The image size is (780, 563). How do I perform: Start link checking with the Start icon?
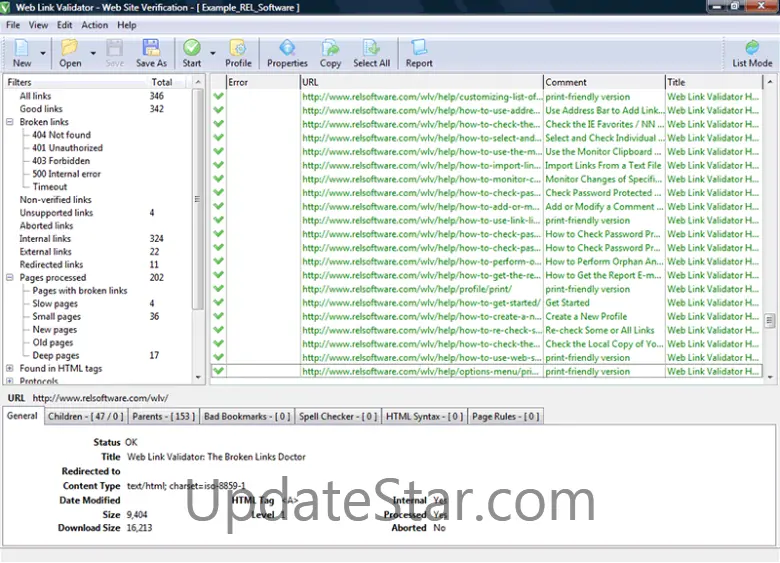tap(192, 48)
